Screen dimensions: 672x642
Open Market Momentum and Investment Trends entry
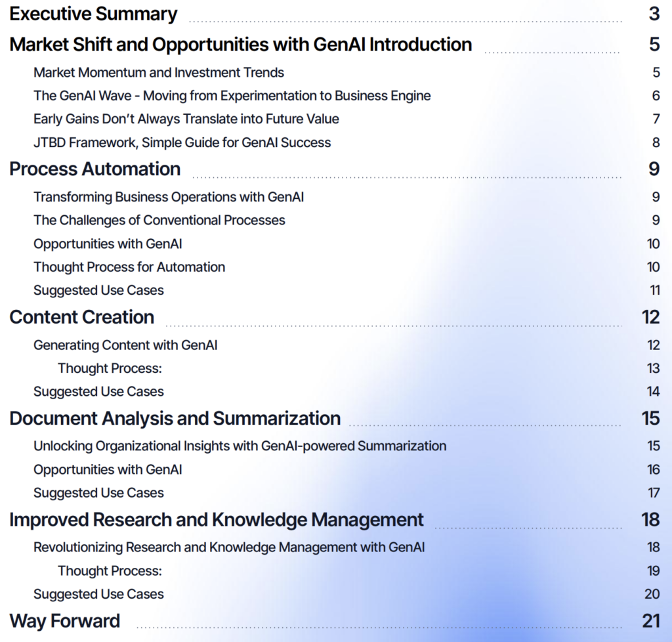[x=159, y=72]
